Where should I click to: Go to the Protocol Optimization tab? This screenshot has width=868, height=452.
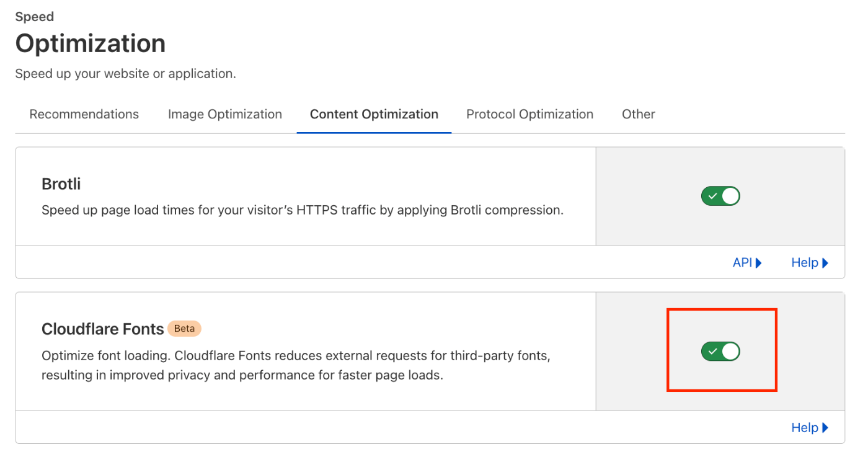530,114
